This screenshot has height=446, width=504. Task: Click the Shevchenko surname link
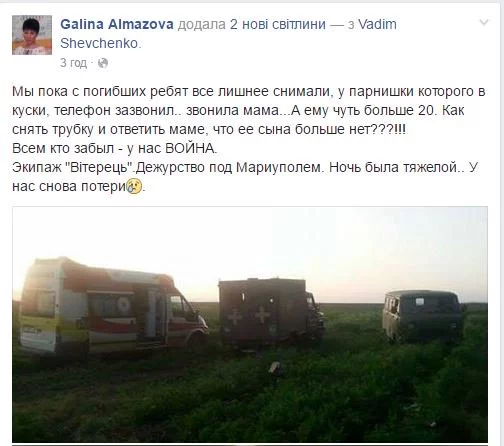click(x=99, y=43)
